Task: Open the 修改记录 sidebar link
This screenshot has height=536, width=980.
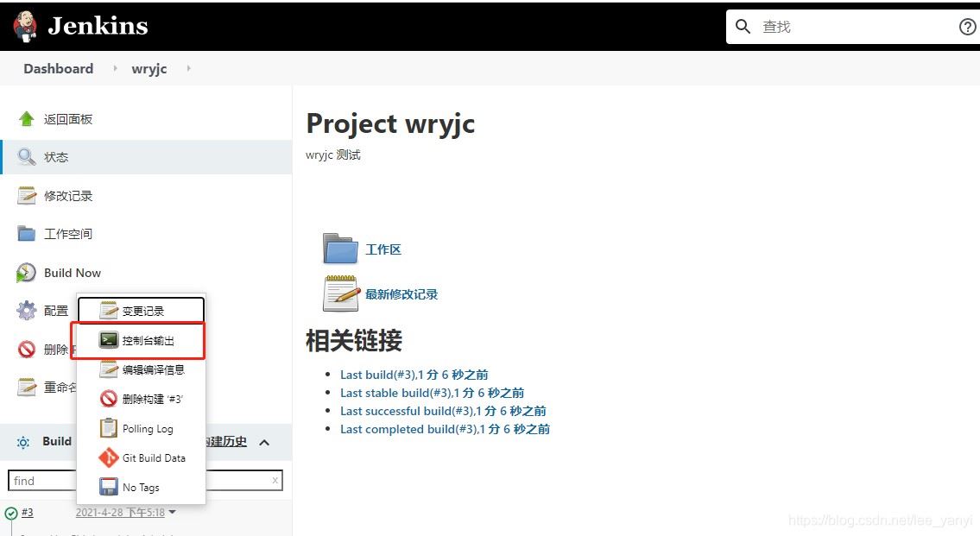Action: coord(68,196)
